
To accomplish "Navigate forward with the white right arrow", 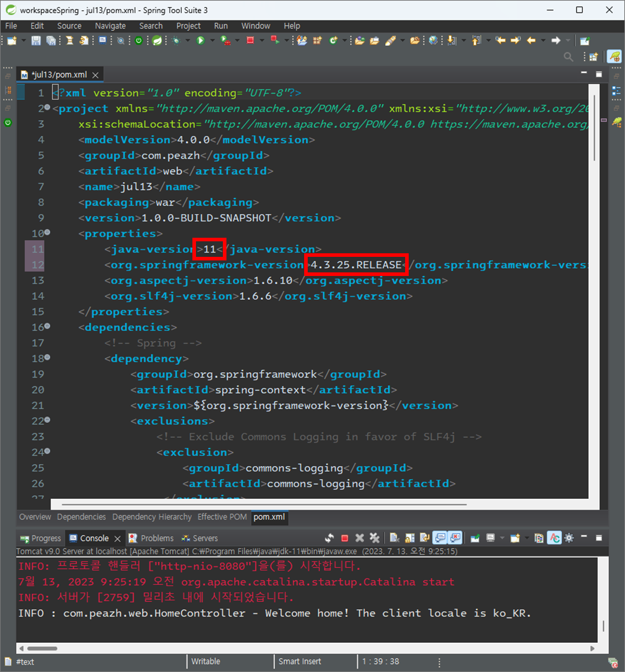I will pos(556,41).
